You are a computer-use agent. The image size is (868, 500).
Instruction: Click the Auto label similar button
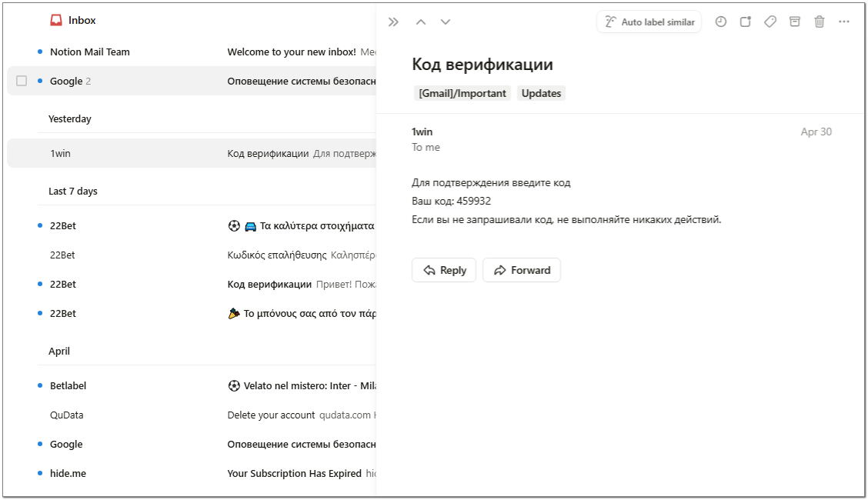point(649,22)
